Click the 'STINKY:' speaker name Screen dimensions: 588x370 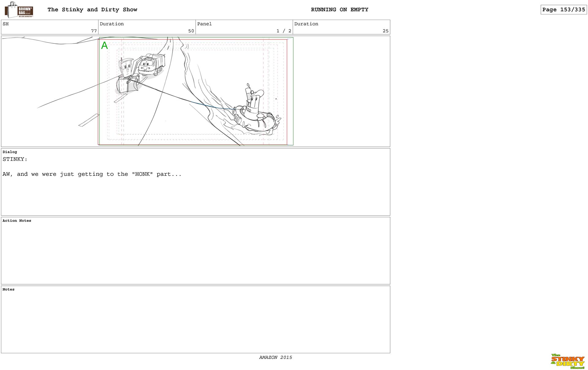(15, 159)
